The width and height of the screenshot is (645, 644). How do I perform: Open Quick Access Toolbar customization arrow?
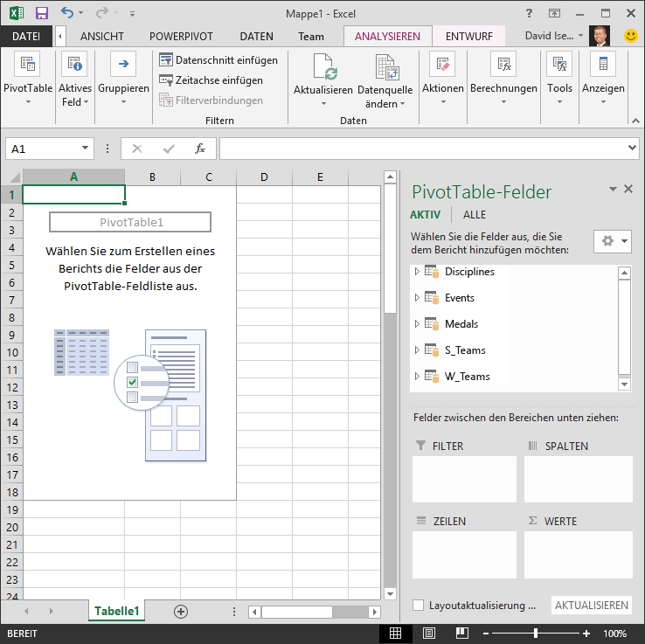(x=132, y=14)
